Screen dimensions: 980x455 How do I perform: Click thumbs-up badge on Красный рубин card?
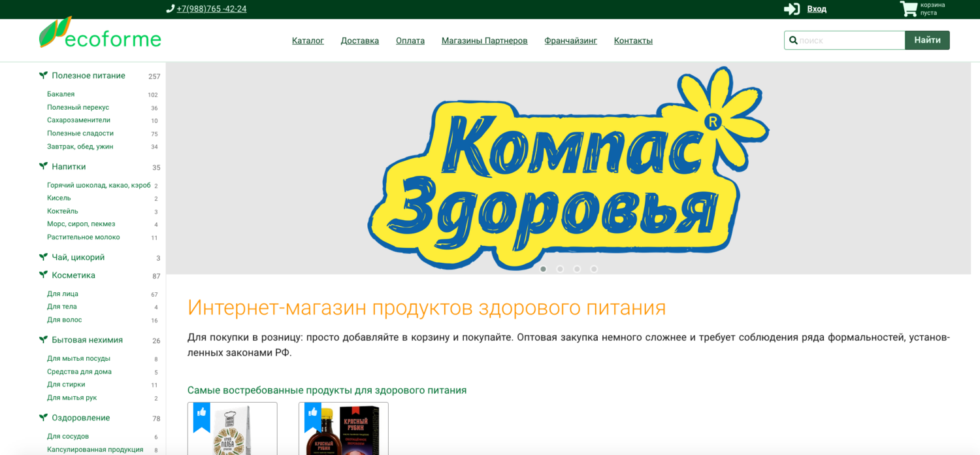click(313, 416)
